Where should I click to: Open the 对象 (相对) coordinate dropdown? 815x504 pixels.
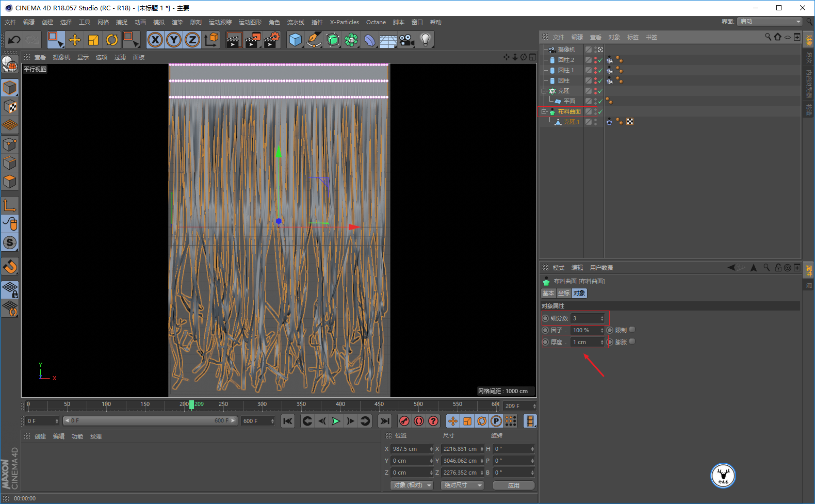click(411, 485)
